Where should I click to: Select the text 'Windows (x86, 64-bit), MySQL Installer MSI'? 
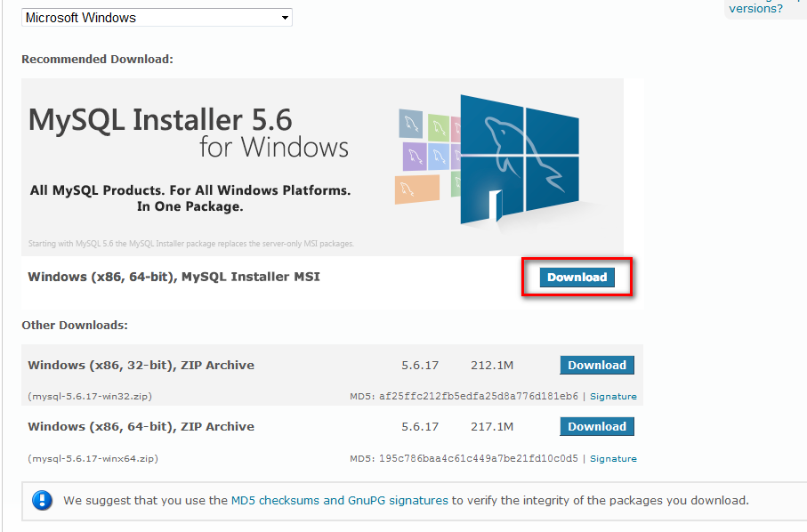pyautogui.click(x=174, y=277)
